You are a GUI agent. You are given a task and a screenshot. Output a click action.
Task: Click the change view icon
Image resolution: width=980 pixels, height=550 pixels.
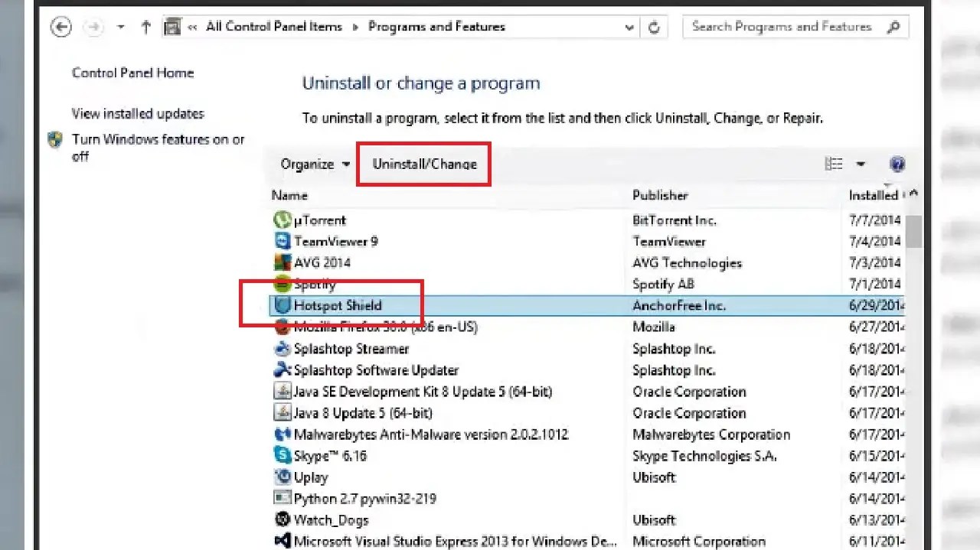tap(833, 164)
